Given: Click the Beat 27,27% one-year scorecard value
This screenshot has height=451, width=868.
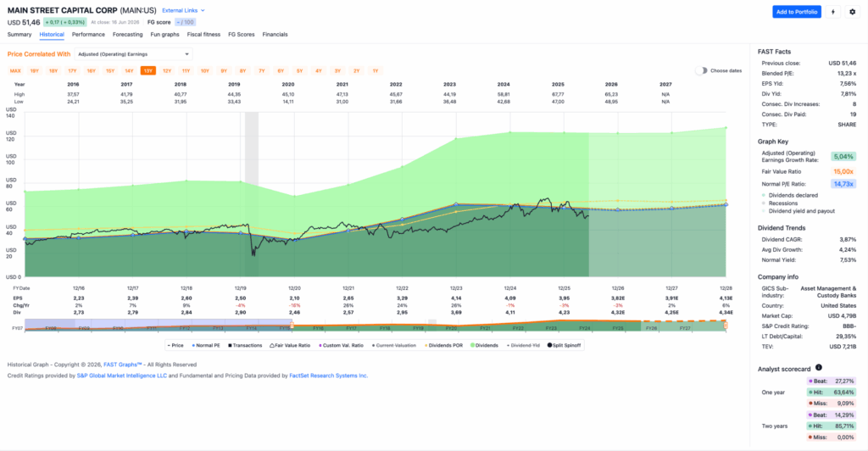Looking at the screenshot, I should [832, 381].
